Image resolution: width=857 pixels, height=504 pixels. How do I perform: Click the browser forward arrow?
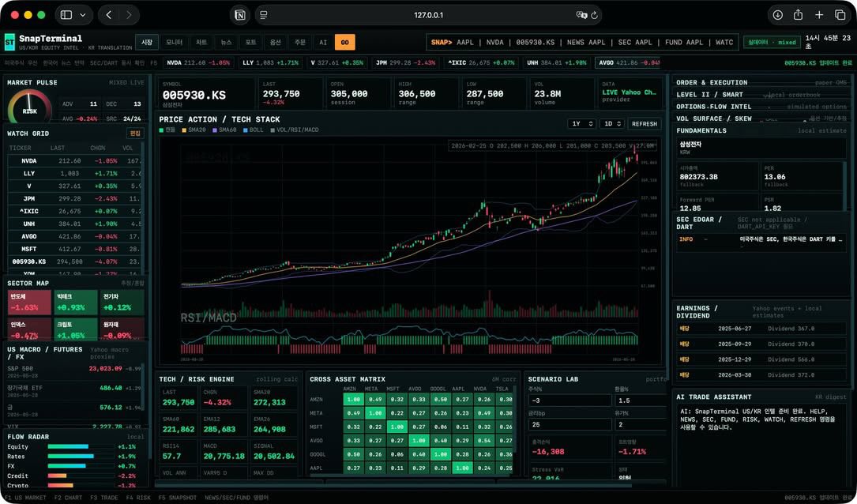pos(129,15)
